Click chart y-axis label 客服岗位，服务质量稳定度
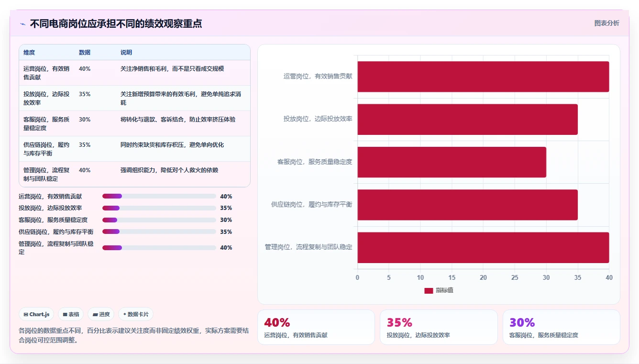 pyautogui.click(x=315, y=162)
